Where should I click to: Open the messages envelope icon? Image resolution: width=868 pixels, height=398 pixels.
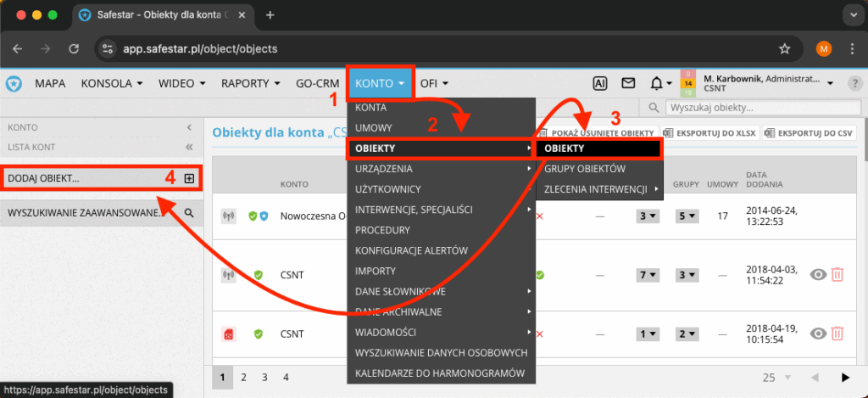click(x=628, y=83)
